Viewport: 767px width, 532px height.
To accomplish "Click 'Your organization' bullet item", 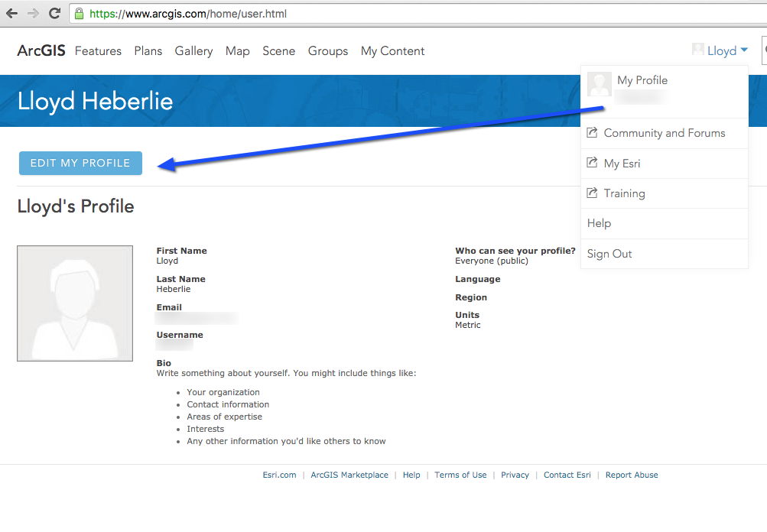I will [223, 392].
